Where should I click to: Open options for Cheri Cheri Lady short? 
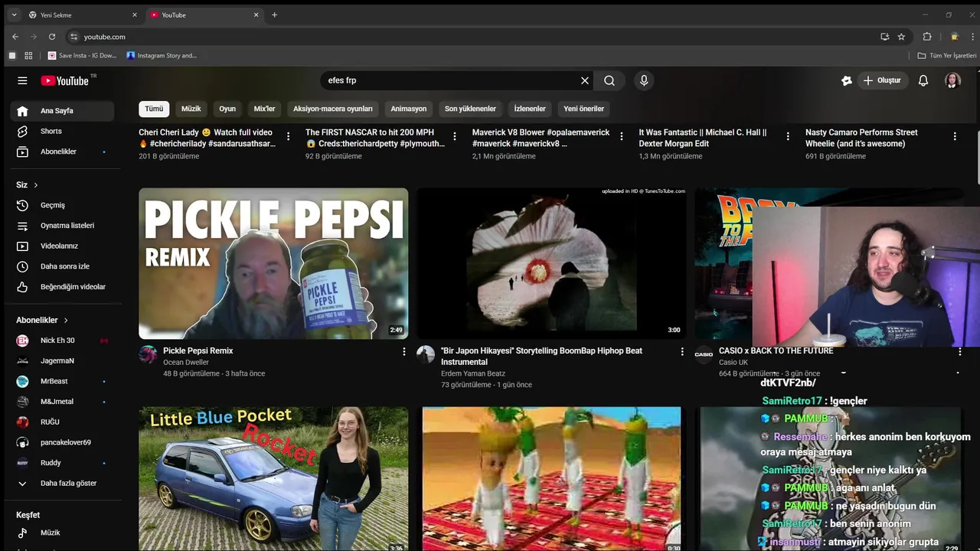pos(288,136)
